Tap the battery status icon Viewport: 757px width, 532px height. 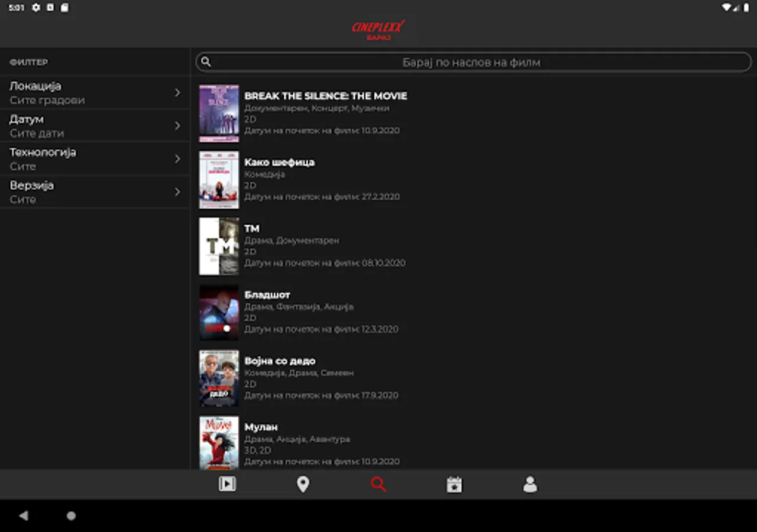pos(748,8)
